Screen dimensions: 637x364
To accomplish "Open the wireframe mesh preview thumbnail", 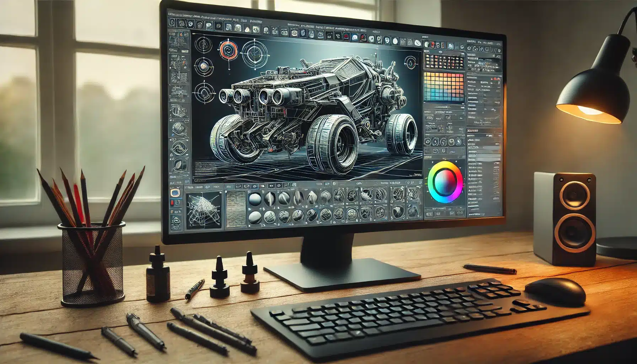I will pyautogui.click(x=204, y=210).
